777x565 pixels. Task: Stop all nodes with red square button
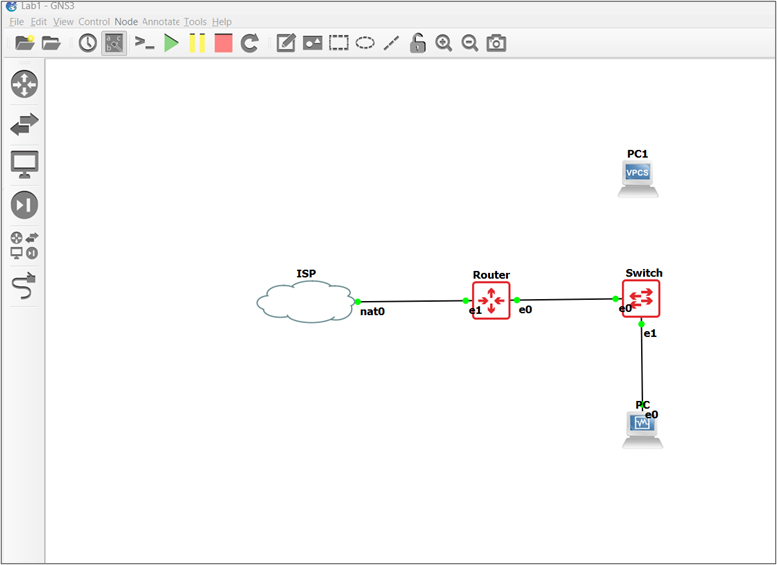click(x=223, y=43)
